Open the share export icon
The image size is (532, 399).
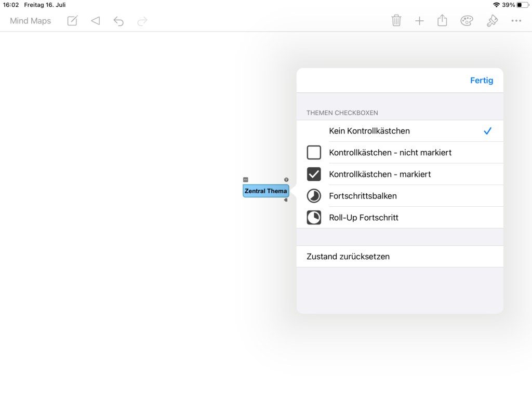coord(442,21)
